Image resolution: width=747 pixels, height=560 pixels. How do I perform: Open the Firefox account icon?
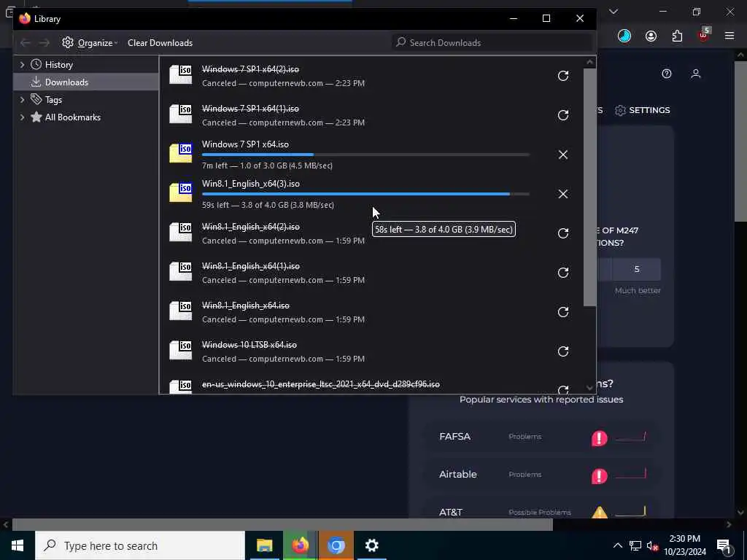coord(651,36)
